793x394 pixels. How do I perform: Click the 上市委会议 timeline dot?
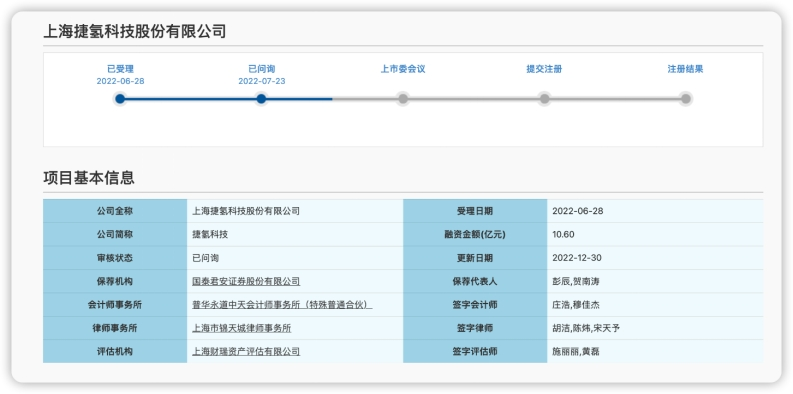click(403, 99)
